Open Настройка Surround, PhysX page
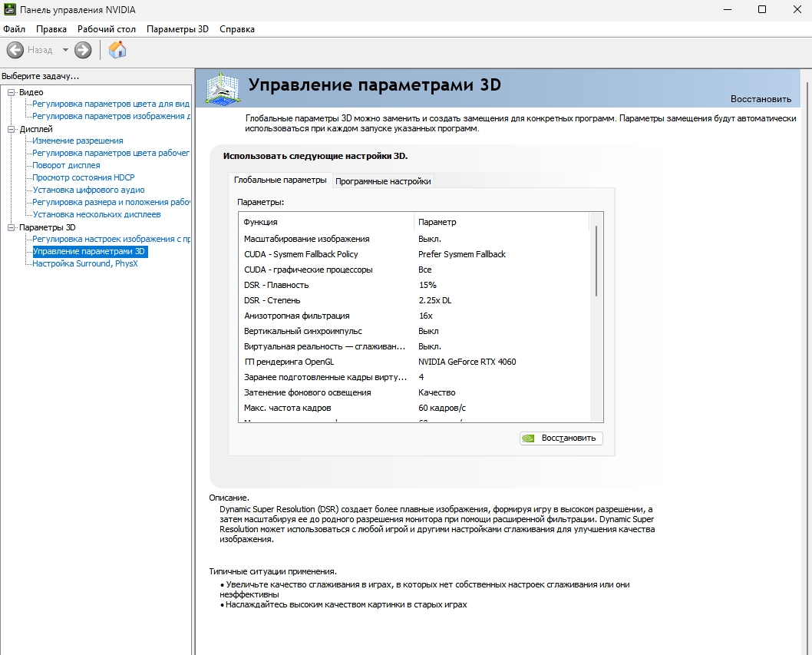 [x=85, y=263]
